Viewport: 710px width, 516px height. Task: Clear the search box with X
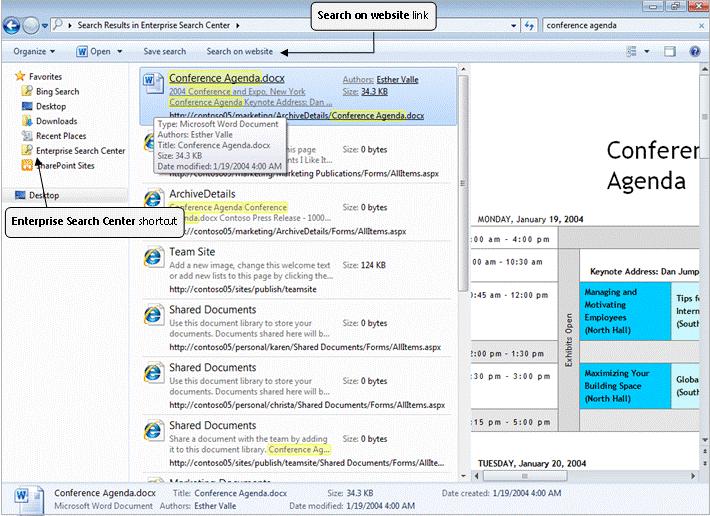[x=701, y=26]
